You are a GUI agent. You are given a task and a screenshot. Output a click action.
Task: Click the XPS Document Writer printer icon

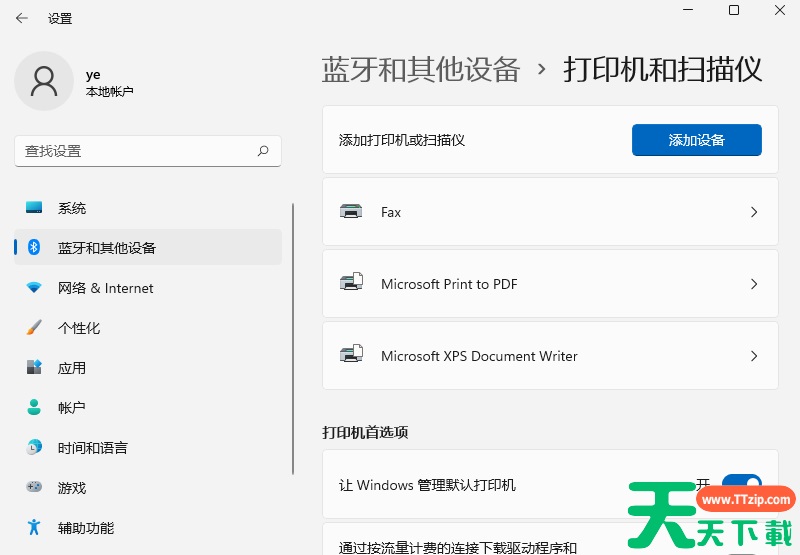(x=351, y=354)
